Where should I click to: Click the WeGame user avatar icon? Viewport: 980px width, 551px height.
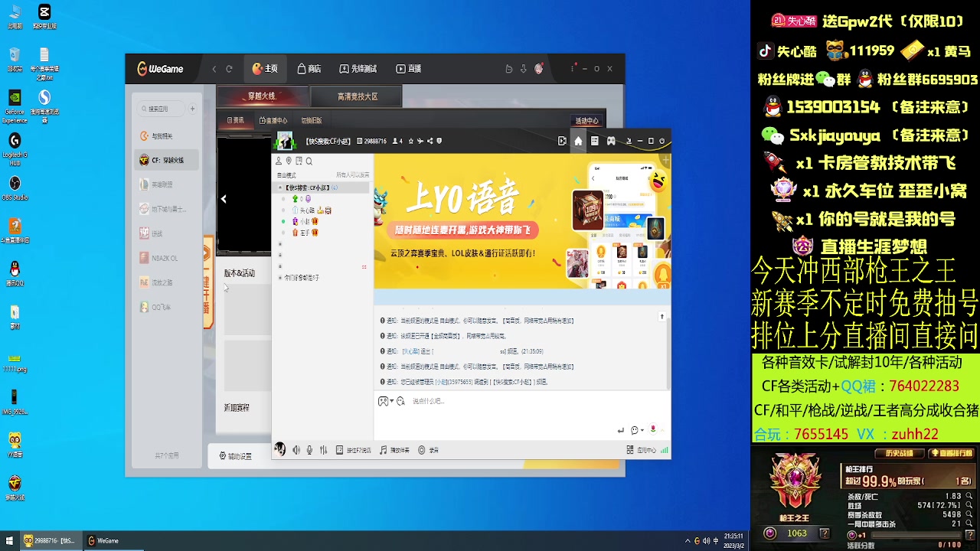(x=539, y=69)
